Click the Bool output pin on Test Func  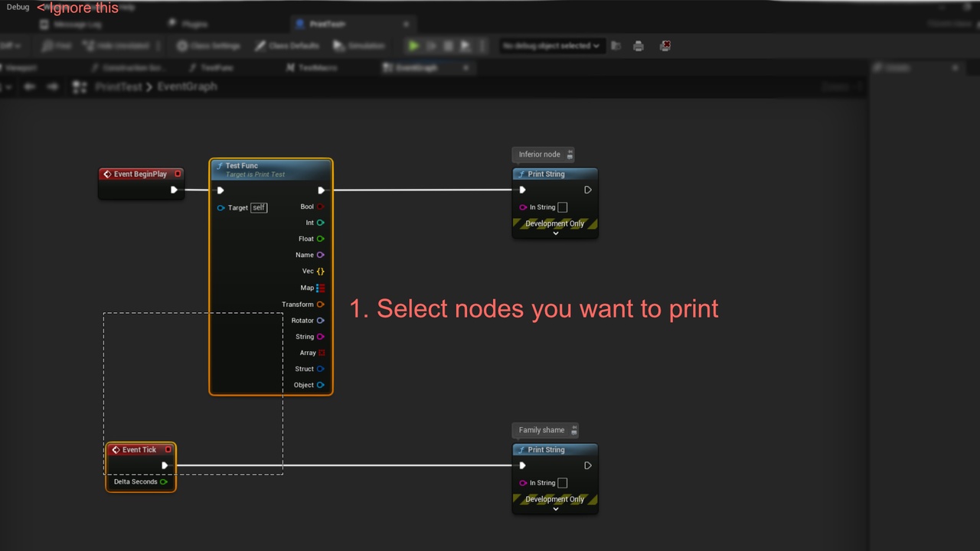[321, 207]
